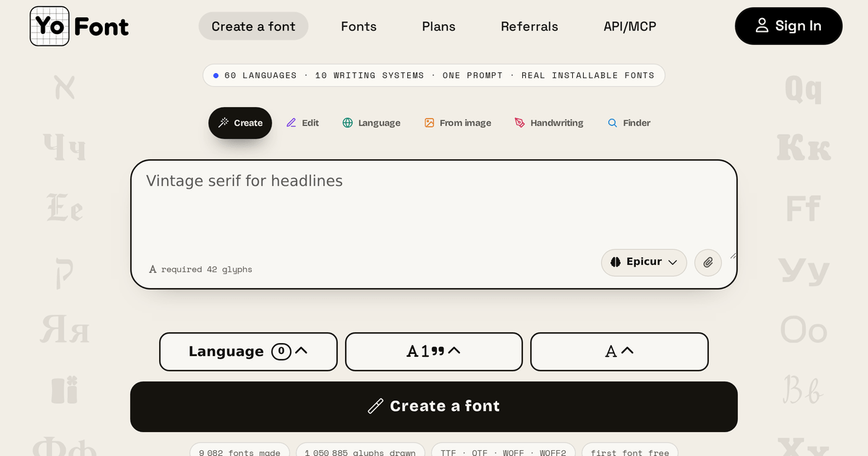
Task: Click the pen nib Handwriting icon
Action: 519,123
